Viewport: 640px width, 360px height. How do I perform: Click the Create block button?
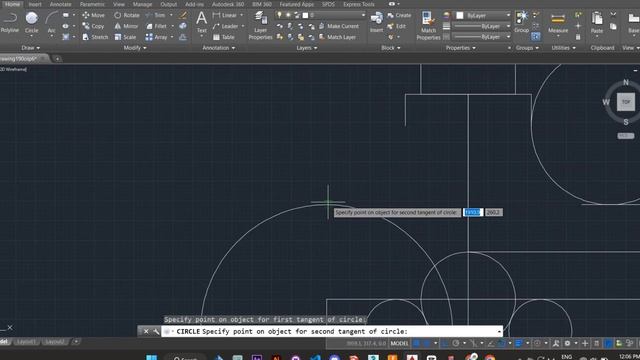(399, 15)
